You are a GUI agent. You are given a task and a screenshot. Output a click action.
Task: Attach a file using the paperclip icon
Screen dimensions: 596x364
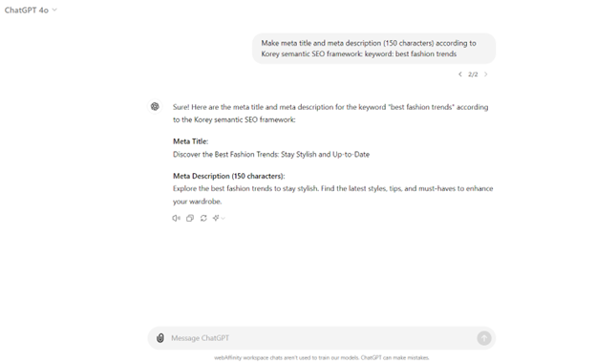pos(160,338)
